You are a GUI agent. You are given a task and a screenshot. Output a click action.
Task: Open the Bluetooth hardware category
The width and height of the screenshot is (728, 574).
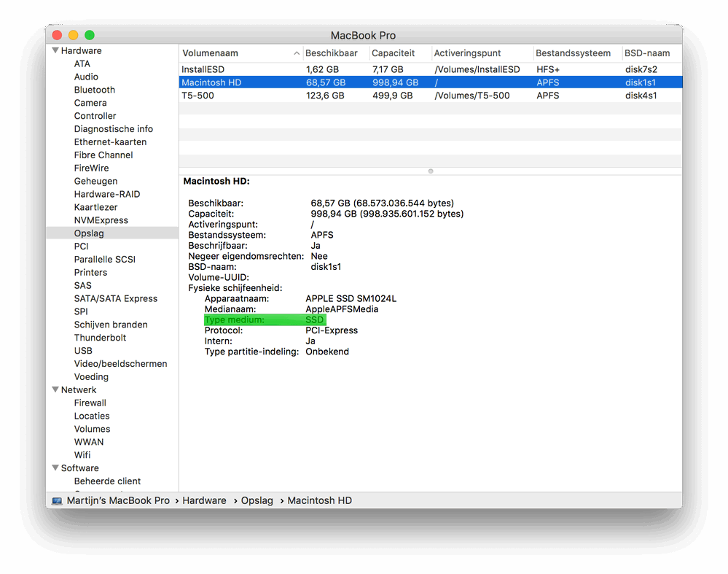[x=94, y=90]
